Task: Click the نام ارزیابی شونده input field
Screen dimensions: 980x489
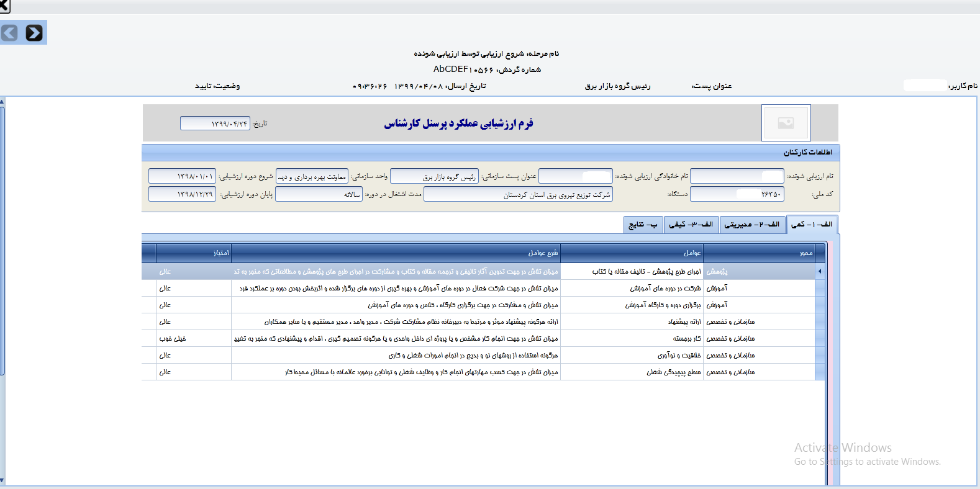Action: [x=737, y=176]
